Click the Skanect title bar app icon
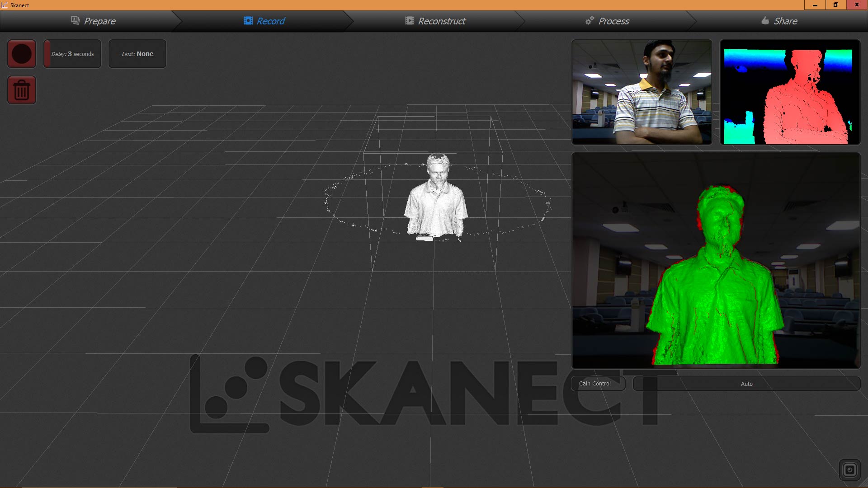Screen dimensions: 868x488 (x=5, y=5)
